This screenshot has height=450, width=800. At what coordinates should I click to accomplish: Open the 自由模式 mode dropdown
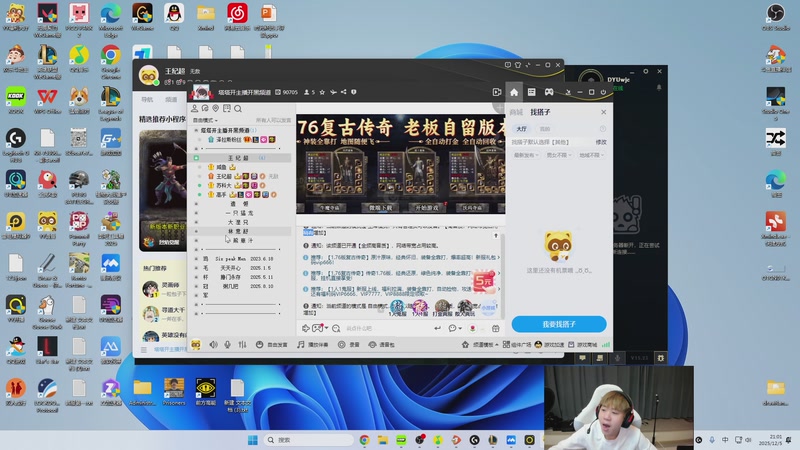click(x=205, y=120)
